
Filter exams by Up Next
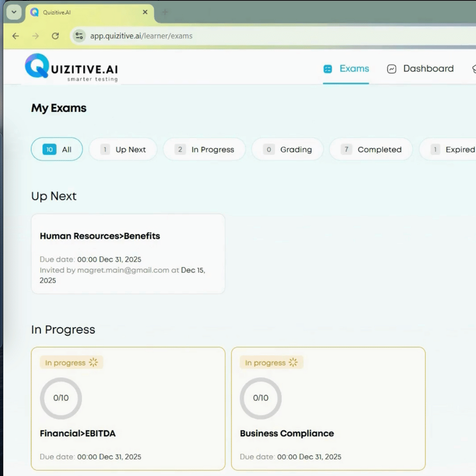(x=123, y=149)
